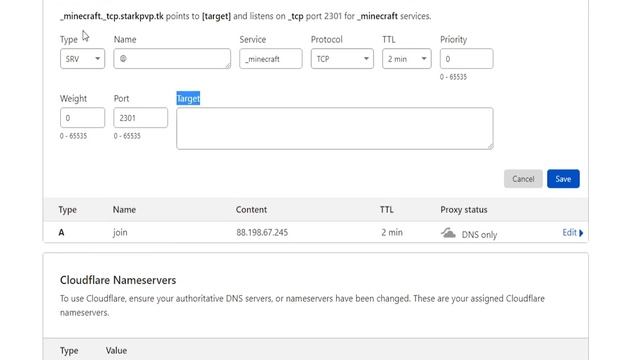This screenshot has height=360, width=640.
Task: Click the Cloudflare Nameservers heading
Action: (118, 280)
